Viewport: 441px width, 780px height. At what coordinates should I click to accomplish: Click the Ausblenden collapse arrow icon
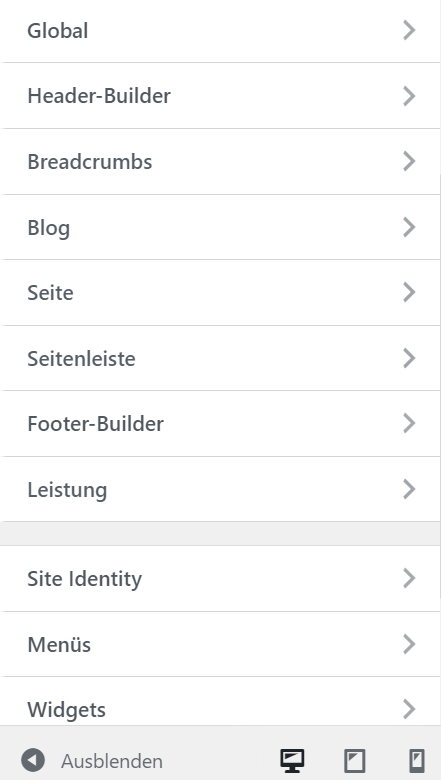point(33,761)
